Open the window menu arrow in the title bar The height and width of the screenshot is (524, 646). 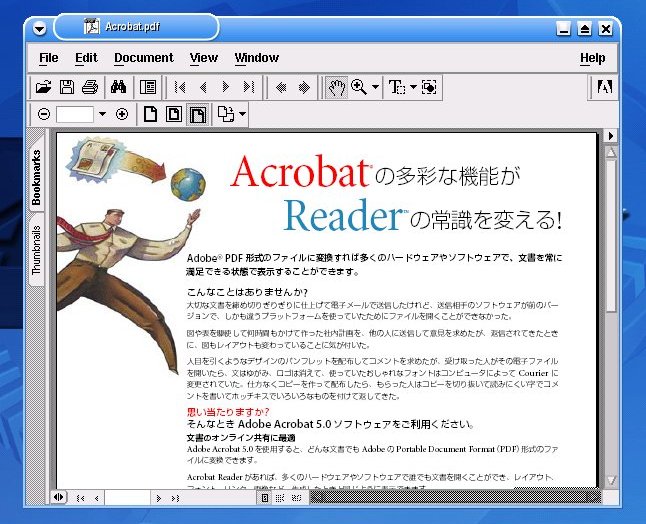point(40,28)
